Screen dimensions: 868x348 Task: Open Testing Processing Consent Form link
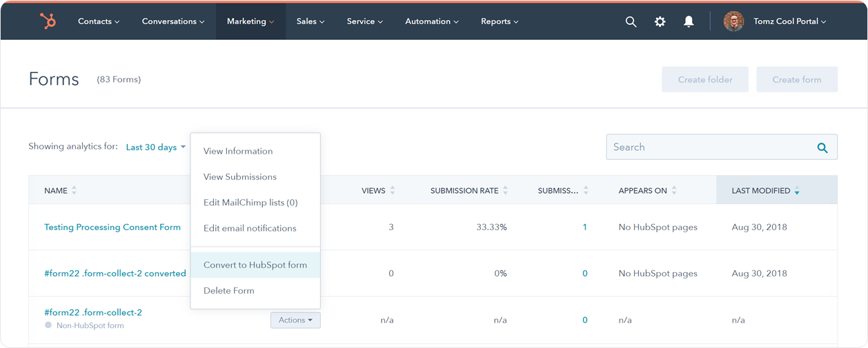coord(112,227)
